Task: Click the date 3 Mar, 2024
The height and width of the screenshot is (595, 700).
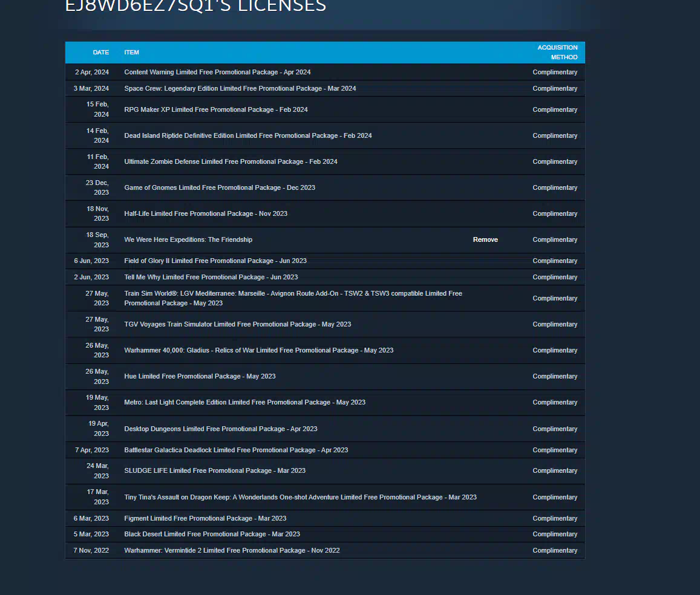Action: click(x=91, y=89)
